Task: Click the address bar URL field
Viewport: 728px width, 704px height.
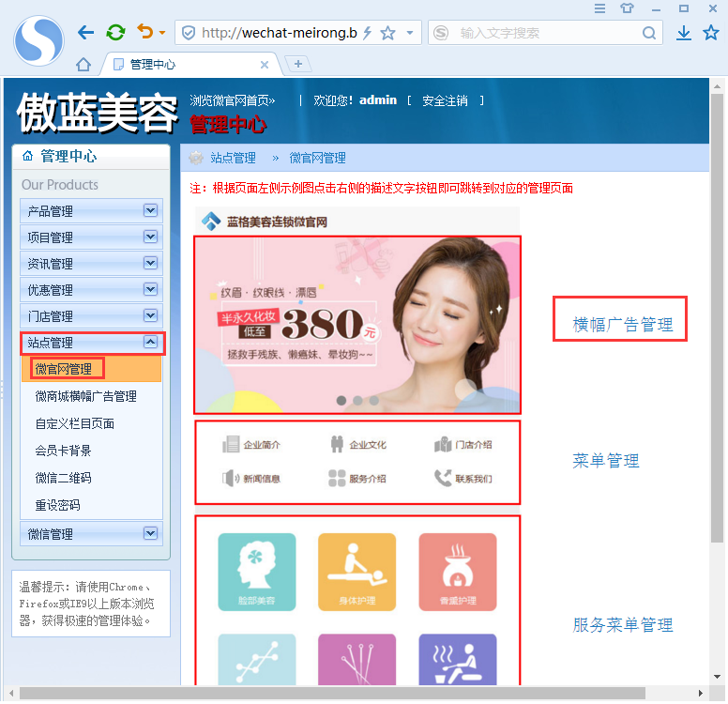Action: 279,33
